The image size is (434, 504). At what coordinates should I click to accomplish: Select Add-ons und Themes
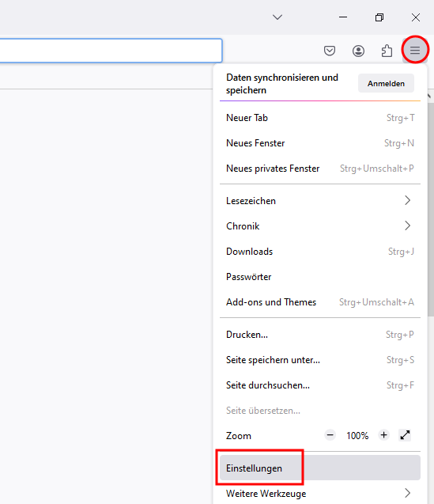tap(320, 302)
